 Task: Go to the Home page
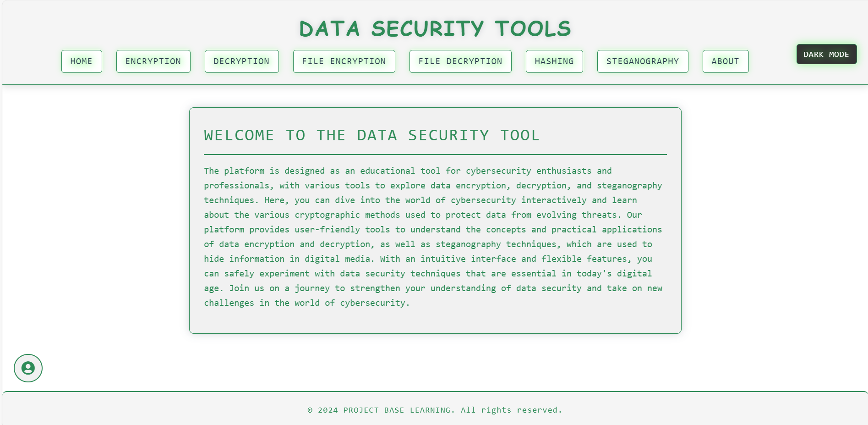[82, 61]
